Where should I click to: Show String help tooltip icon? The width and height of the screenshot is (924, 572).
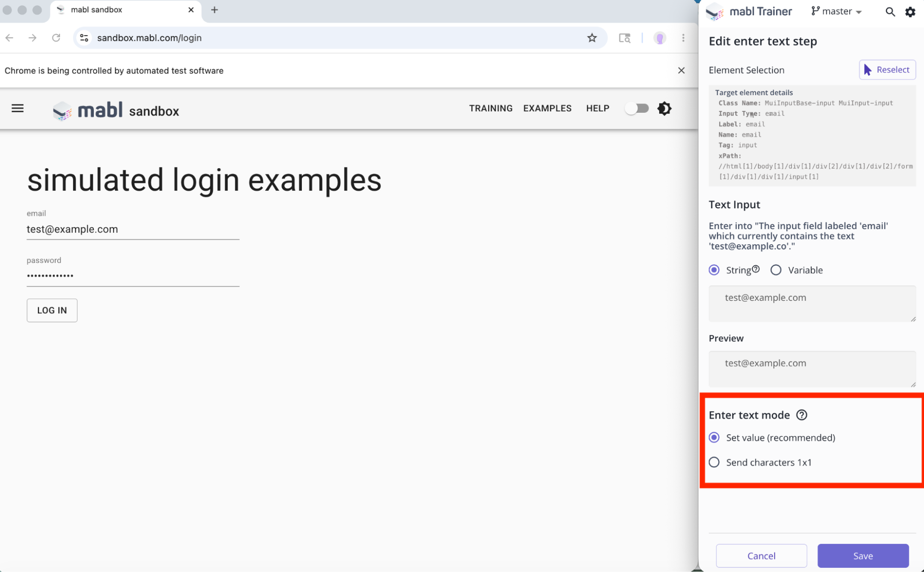(756, 269)
